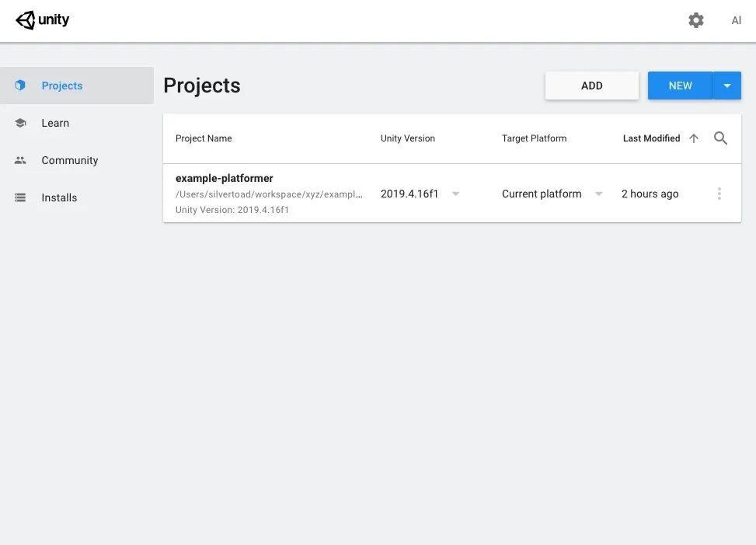This screenshot has height=545, width=756.
Task: Expand the NEW button version dropdown arrow
Action: coord(727,86)
